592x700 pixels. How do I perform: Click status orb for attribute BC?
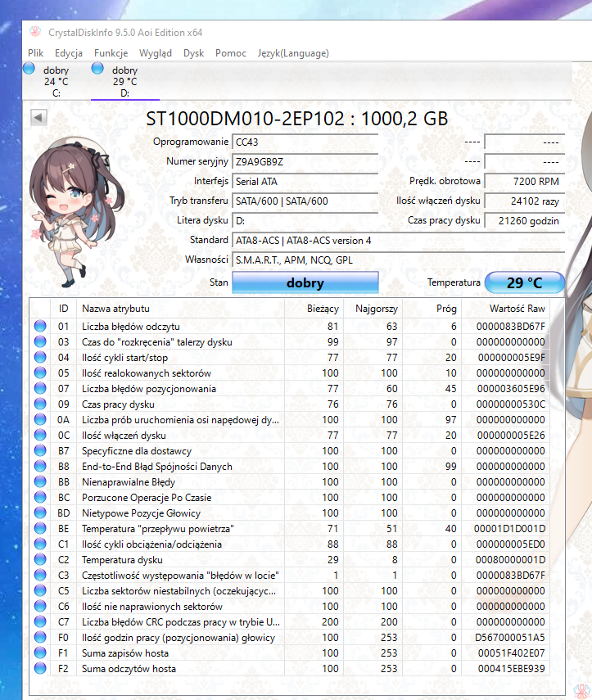pyautogui.click(x=40, y=497)
